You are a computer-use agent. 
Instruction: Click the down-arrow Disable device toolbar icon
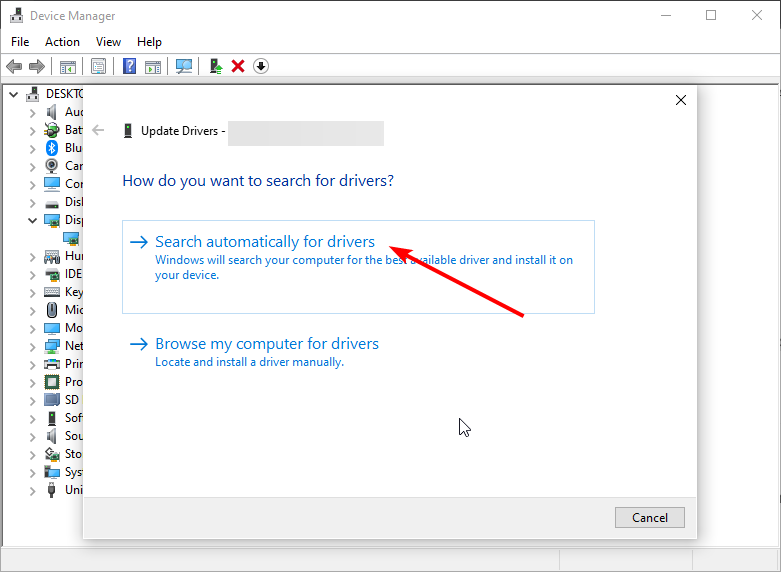[x=261, y=66]
